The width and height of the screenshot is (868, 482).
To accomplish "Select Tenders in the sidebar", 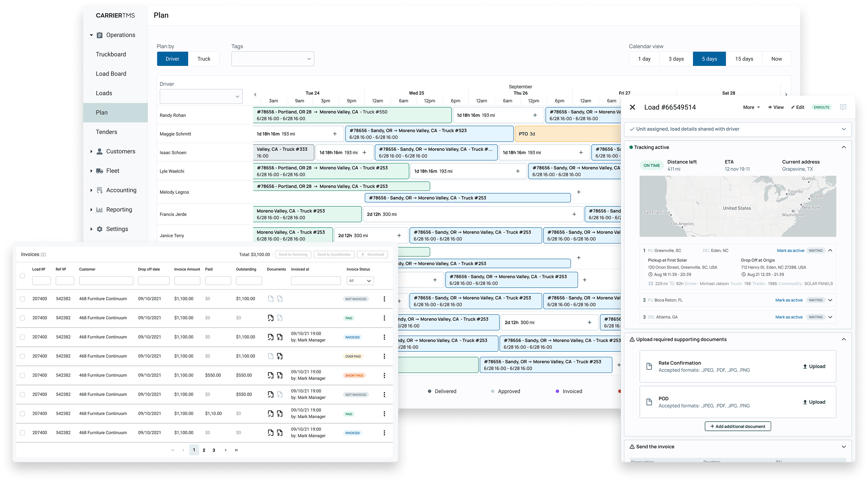I will click(x=106, y=132).
